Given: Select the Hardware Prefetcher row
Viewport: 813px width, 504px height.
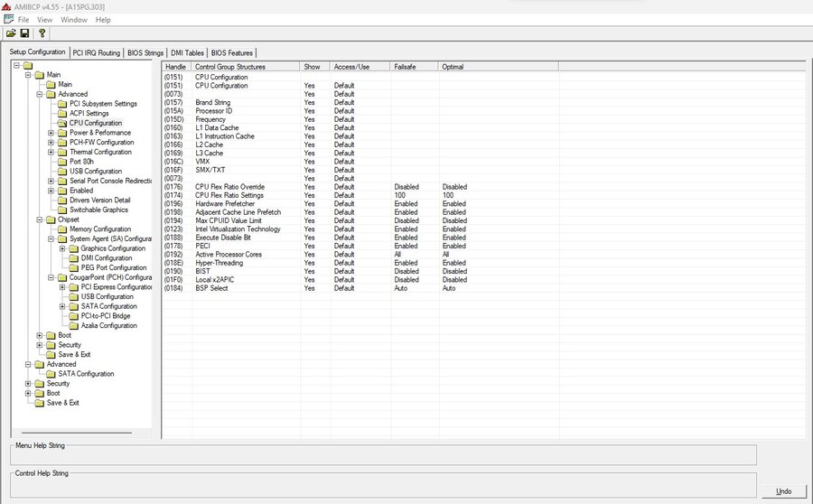Looking at the screenshot, I should click(360, 204).
